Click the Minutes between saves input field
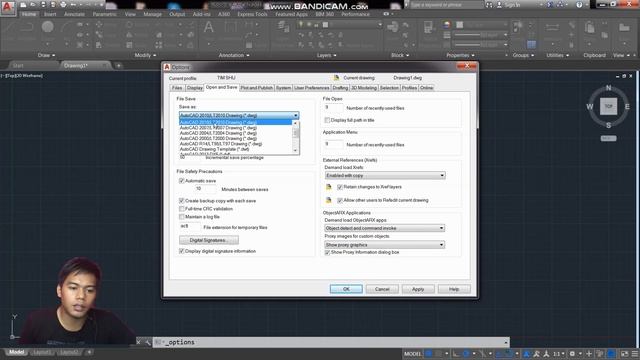Image resolution: width=640 pixels, height=360 pixels. click(x=205, y=189)
